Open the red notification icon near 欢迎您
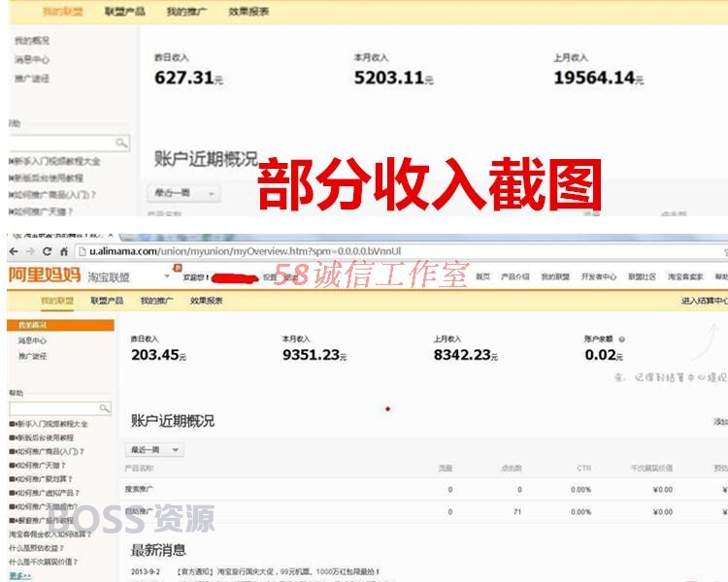The width and height of the screenshot is (728, 582). [178, 268]
